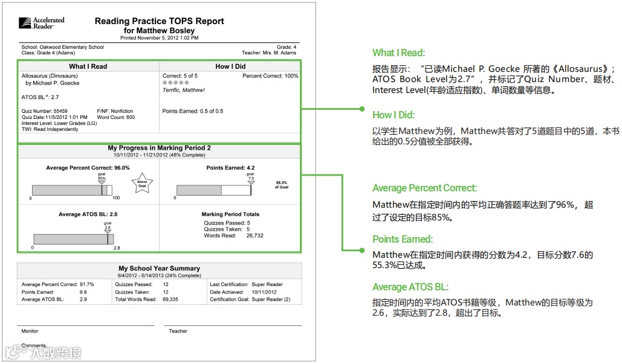Viewport: 622px width, 364px height.
Task: Click the Average Percent Correct progress bar
Action: point(72,190)
